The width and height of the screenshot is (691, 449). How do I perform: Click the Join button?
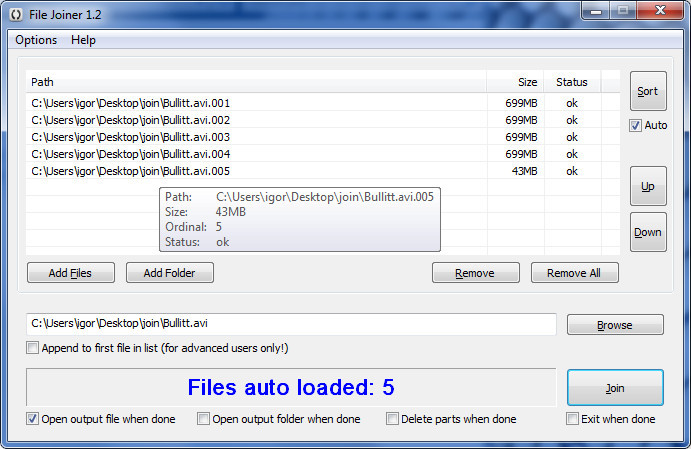pos(615,388)
